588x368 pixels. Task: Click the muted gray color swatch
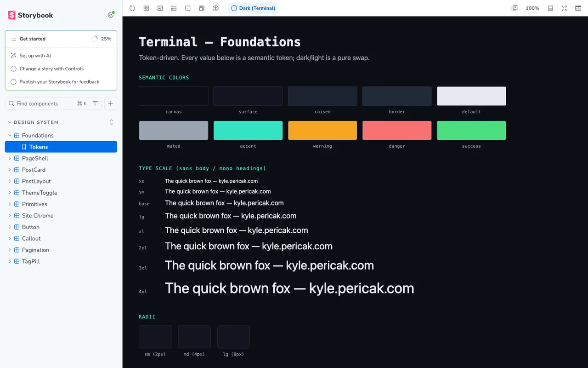[174, 131]
